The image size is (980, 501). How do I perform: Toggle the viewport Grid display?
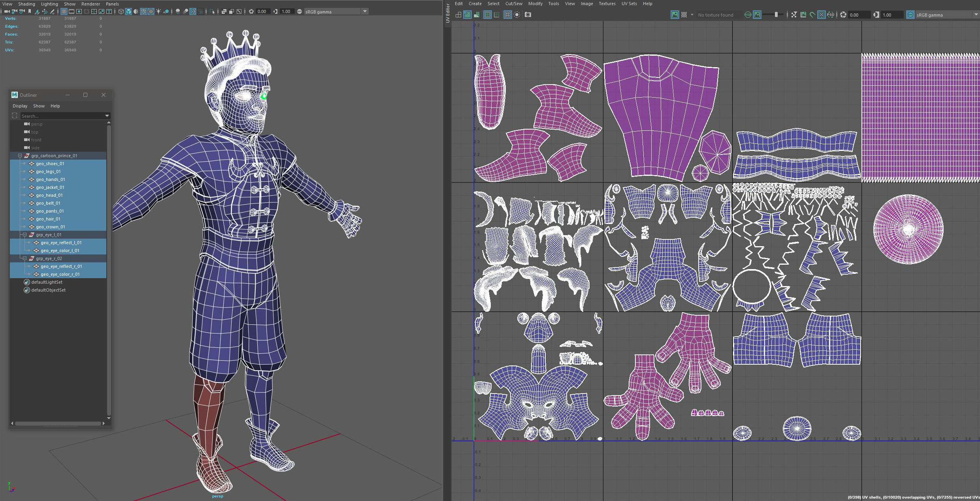[x=64, y=11]
